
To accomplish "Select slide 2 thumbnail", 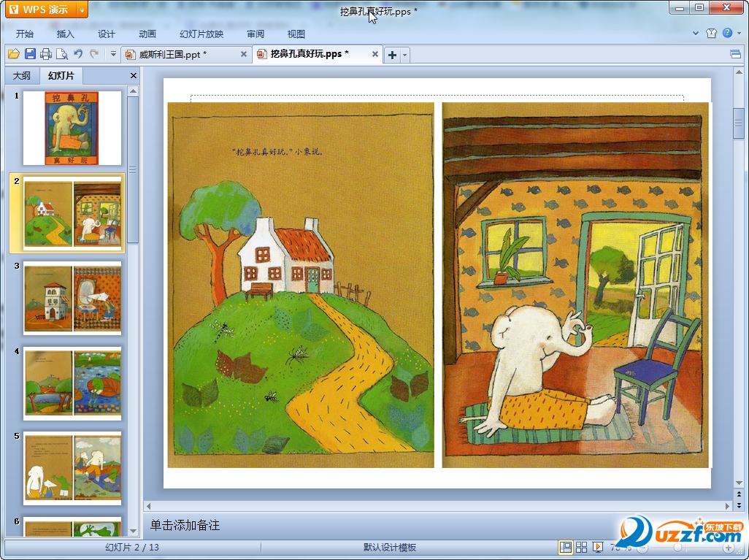I will pos(72,212).
